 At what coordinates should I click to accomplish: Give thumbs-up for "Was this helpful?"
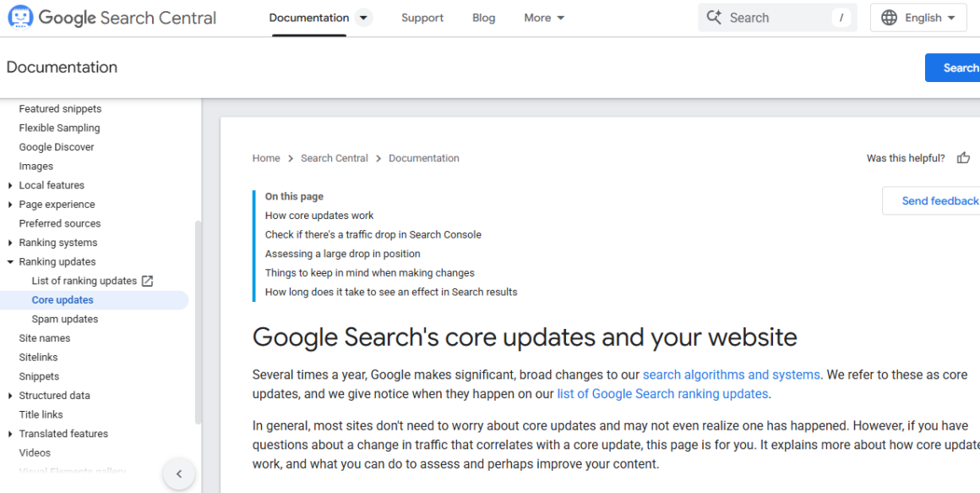(963, 157)
